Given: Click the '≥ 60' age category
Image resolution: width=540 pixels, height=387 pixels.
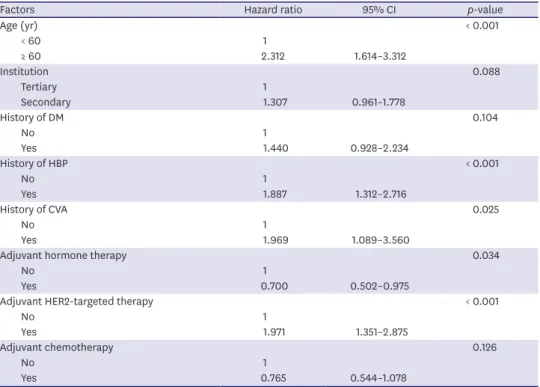Looking at the screenshot, I should click(31, 56).
